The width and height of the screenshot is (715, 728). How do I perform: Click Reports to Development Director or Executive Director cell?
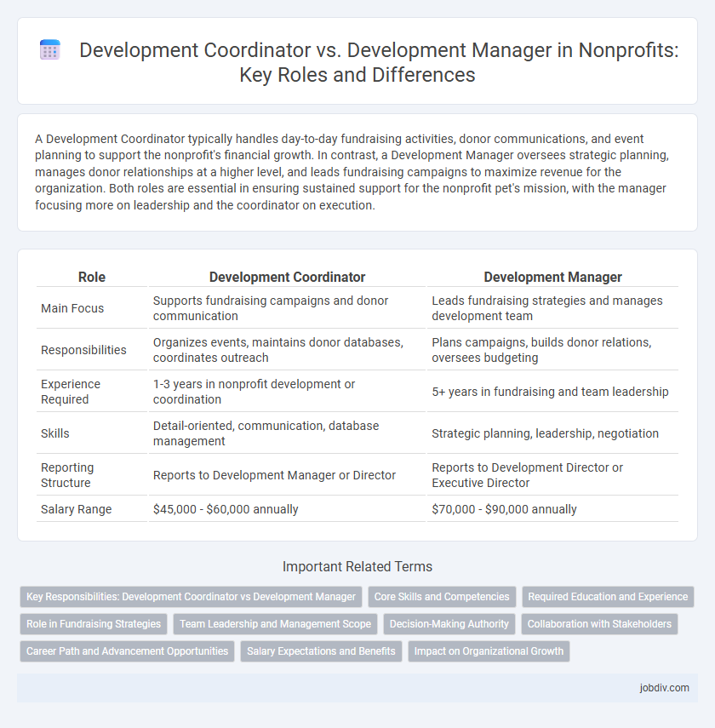[x=552, y=475]
